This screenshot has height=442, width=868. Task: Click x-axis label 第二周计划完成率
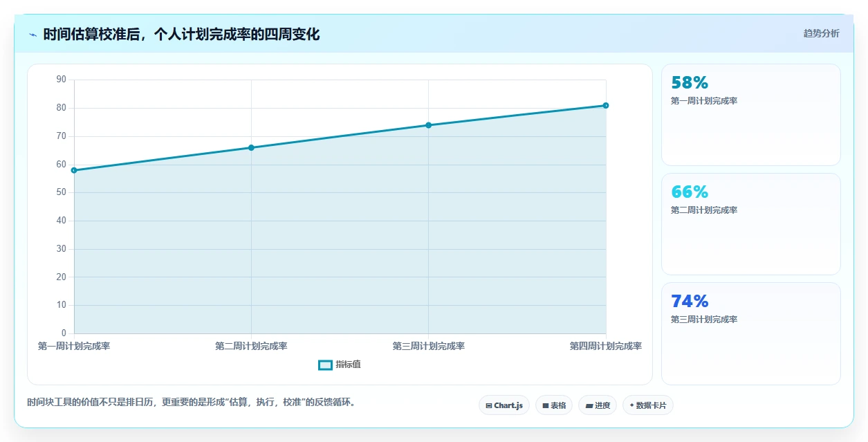[251, 346]
